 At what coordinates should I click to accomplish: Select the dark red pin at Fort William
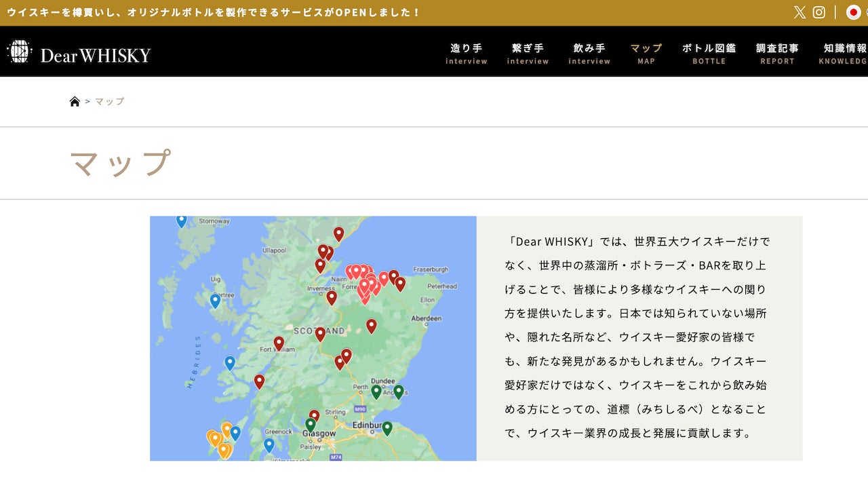[x=279, y=343]
